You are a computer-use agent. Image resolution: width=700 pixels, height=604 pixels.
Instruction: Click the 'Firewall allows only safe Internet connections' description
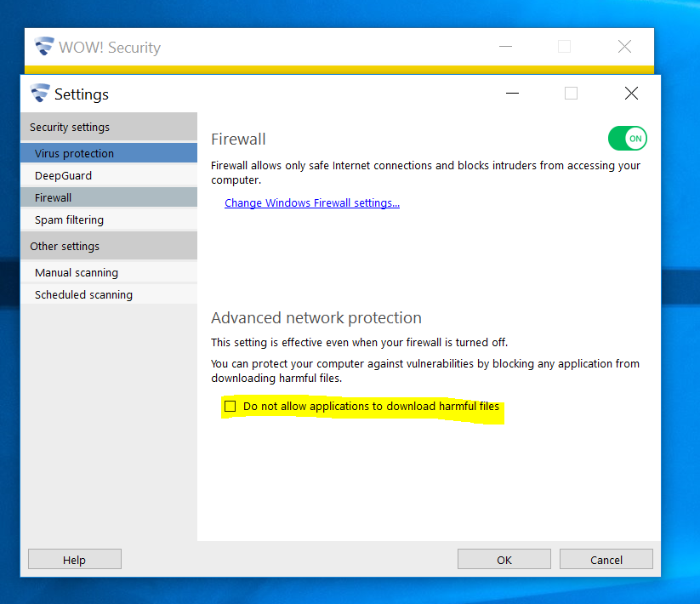[x=425, y=173]
